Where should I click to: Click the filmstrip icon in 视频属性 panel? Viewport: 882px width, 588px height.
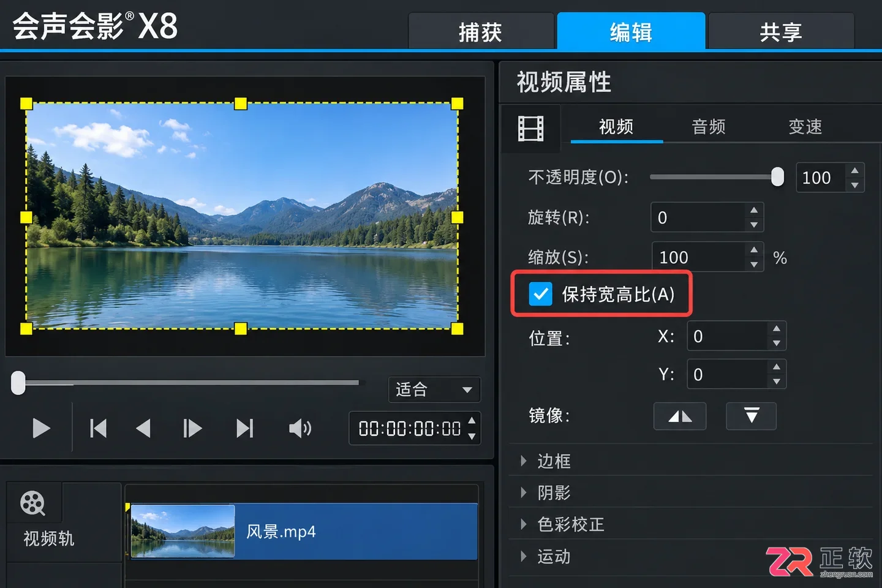(530, 129)
